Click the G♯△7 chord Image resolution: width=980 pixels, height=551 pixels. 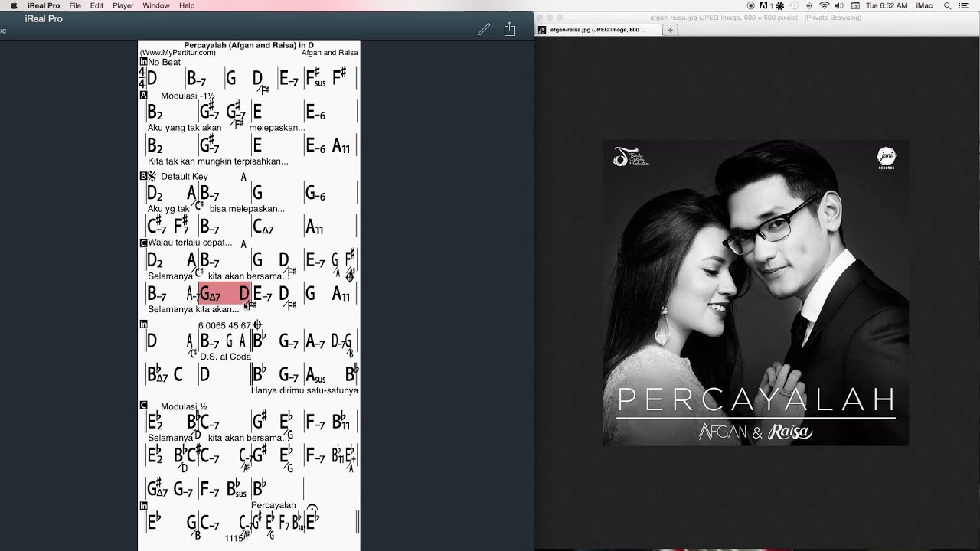pyautogui.click(x=158, y=487)
